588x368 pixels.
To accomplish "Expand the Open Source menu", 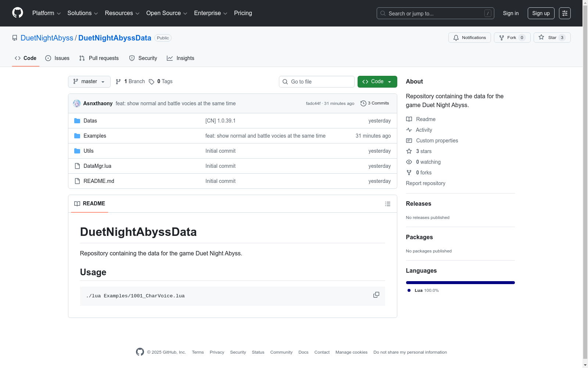I will point(167,13).
